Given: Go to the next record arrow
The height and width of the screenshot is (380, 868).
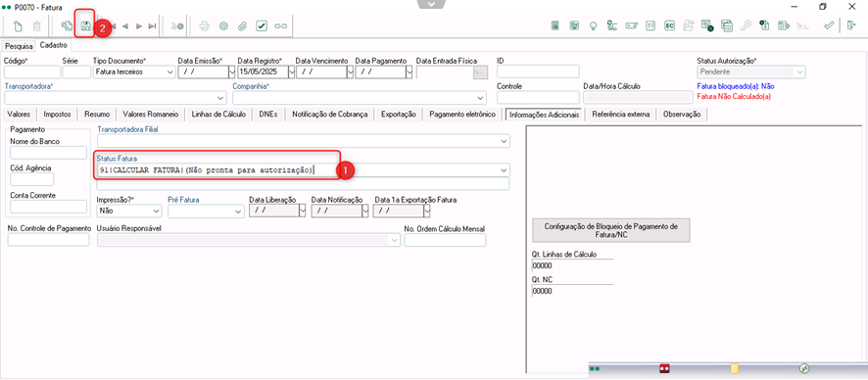Looking at the screenshot, I should tap(139, 26).
